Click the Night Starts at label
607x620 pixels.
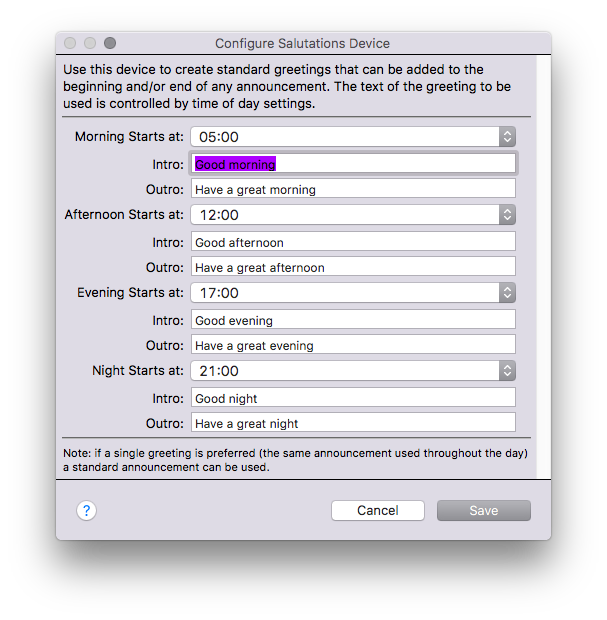(138, 370)
